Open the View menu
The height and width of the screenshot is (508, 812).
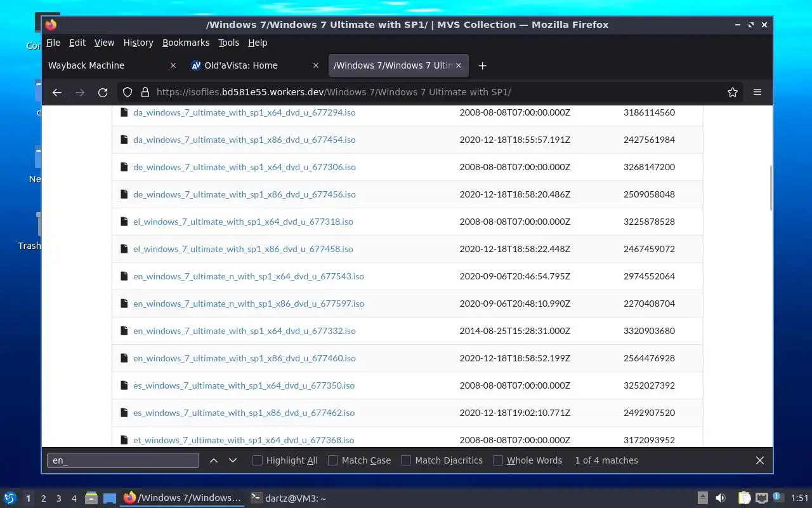(105, 43)
